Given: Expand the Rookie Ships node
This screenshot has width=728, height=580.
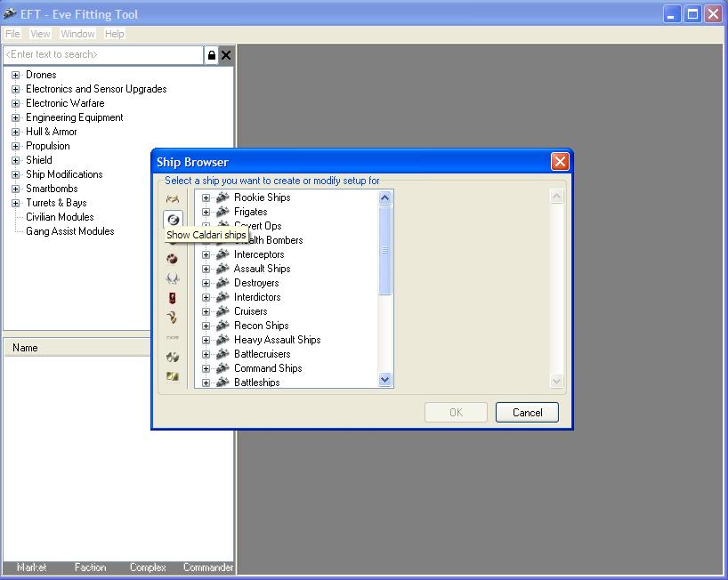Looking at the screenshot, I should 206,197.
